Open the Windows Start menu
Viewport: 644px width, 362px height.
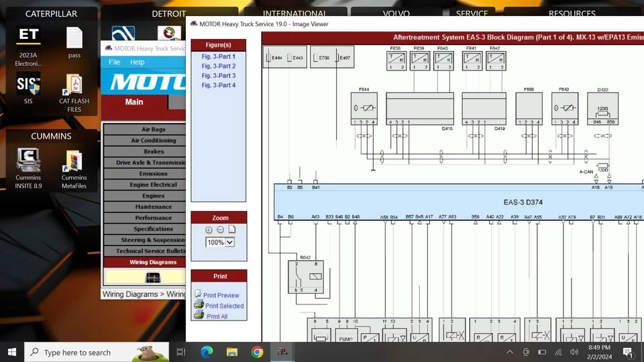click(x=12, y=352)
